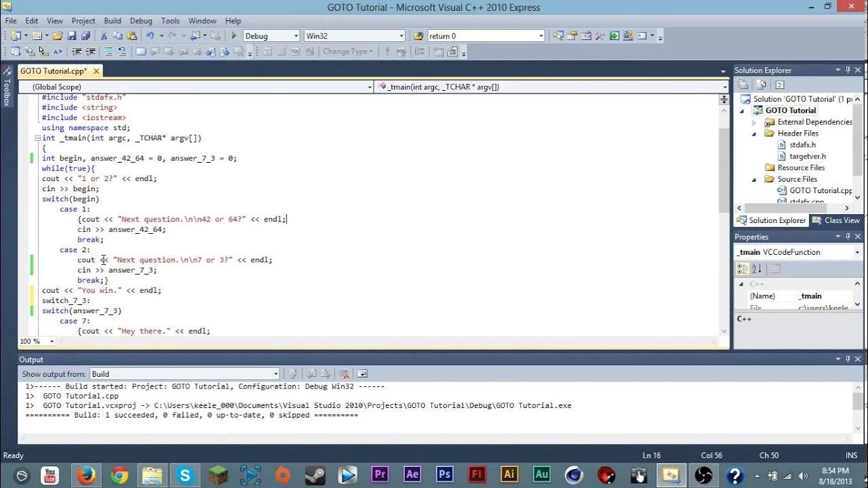The height and width of the screenshot is (488, 868).
Task: Expand the External Dependencies node
Action: tap(754, 123)
